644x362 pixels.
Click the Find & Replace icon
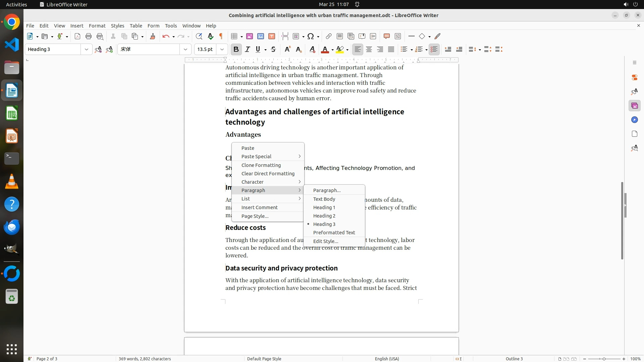point(199,36)
